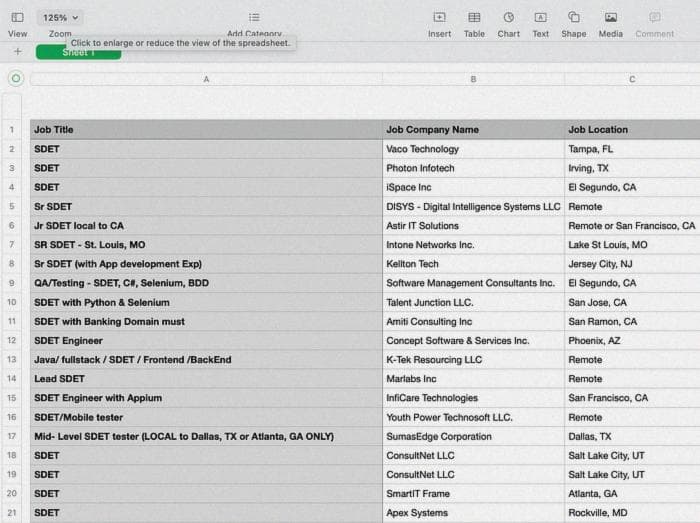Select the Sheet 1 tab
Image resolution: width=700 pixels, height=523 pixels.
(x=78, y=52)
